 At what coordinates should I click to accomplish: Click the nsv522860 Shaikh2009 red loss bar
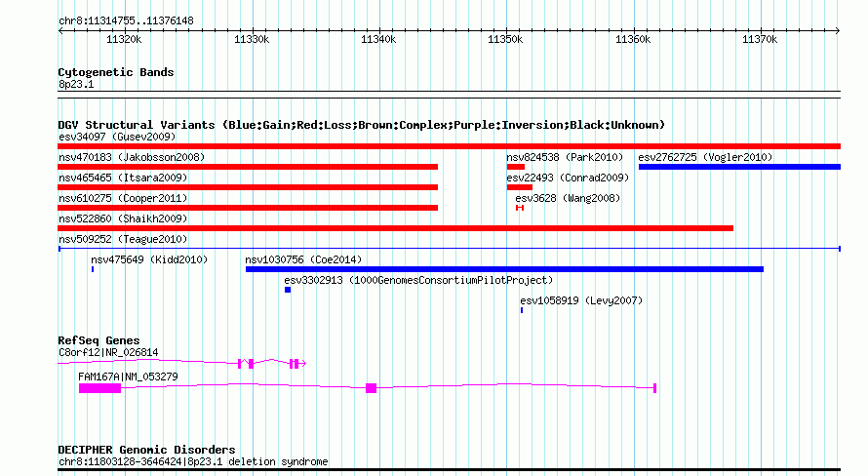pos(395,228)
